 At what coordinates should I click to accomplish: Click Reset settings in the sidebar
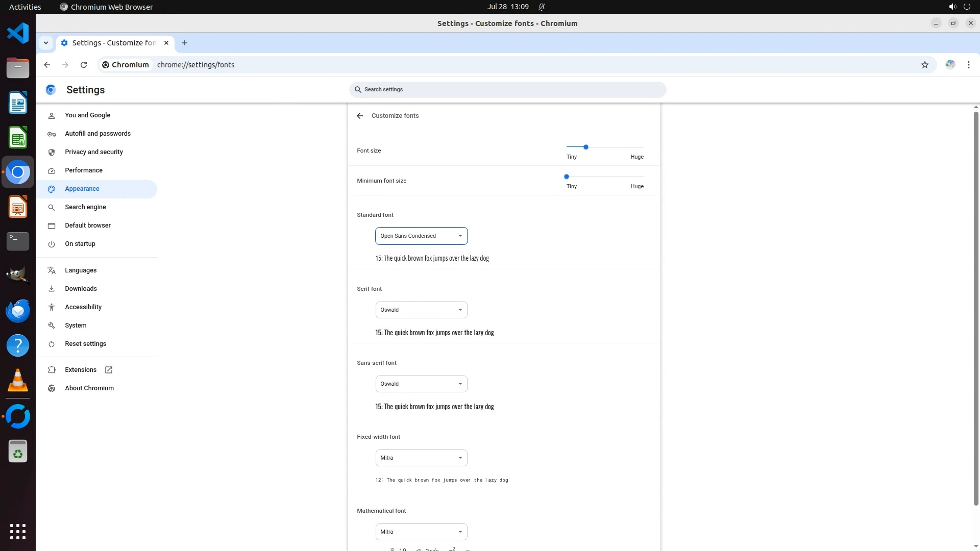pyautogui.click(x=85, y=344)
